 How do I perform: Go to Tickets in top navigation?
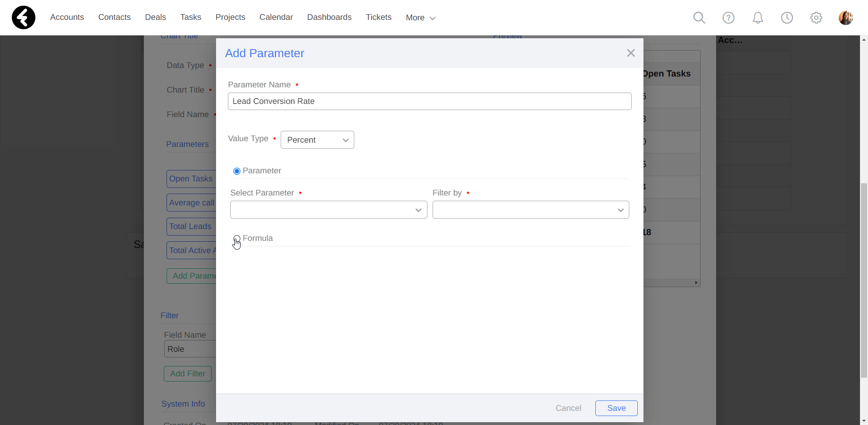pos(379,17)
